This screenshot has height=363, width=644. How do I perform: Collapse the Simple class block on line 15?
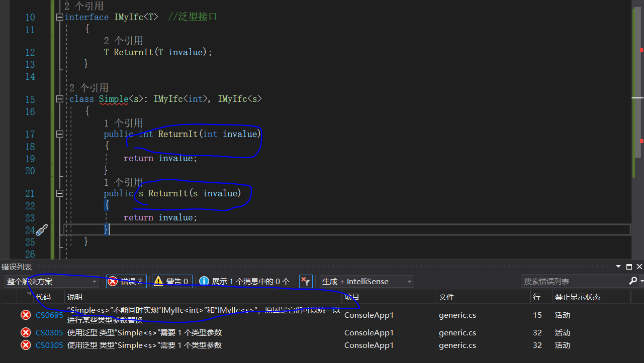pos(60,99)
